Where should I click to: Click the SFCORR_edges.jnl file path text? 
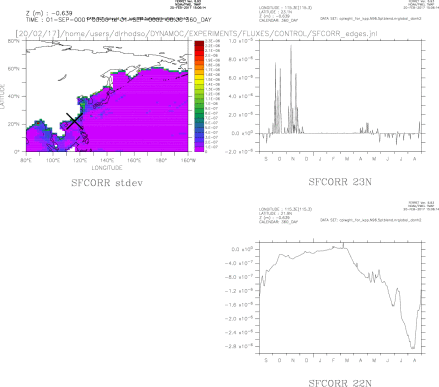(x=345, y=34)
